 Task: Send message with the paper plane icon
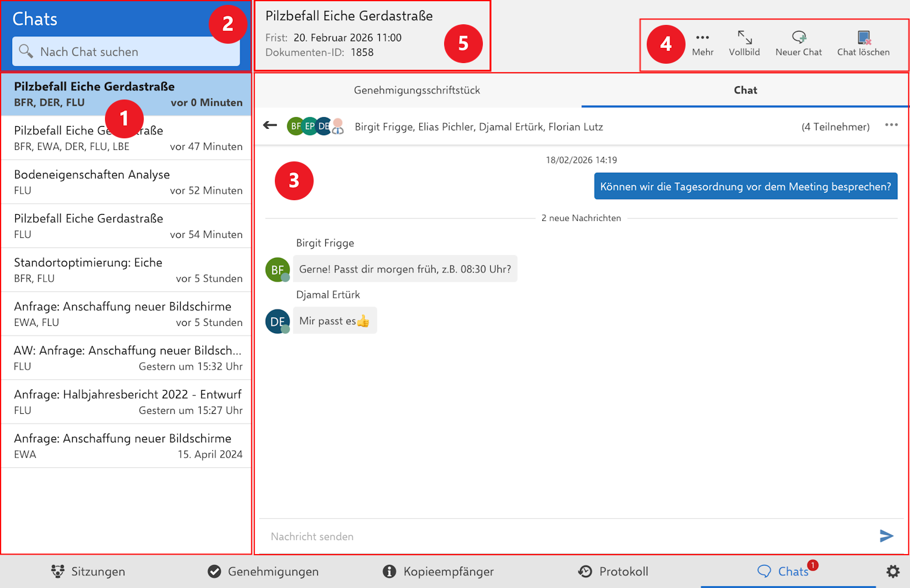click(886, 536)
